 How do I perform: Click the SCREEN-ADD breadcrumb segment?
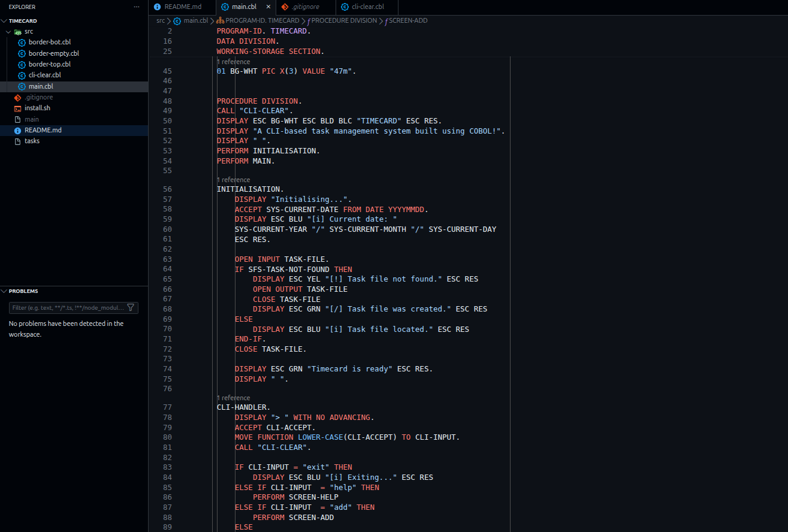coord(407,20)
